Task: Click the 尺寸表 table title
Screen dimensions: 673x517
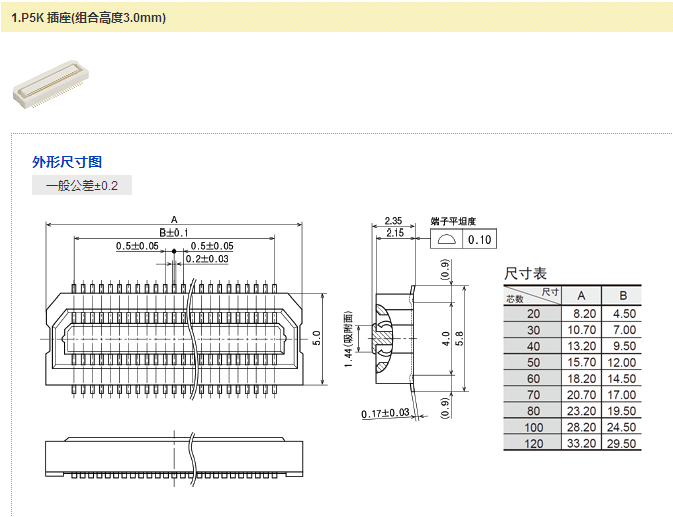Action: 525,273
